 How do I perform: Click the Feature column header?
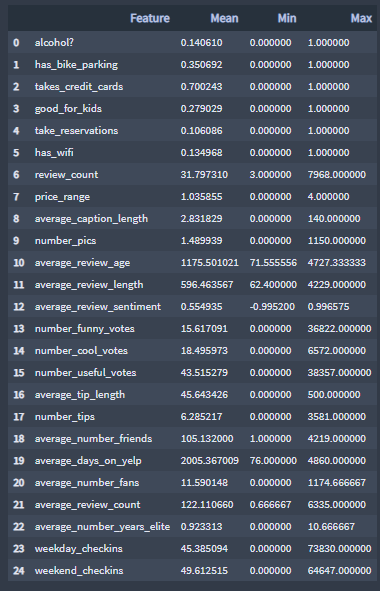[x=150, y=18]
